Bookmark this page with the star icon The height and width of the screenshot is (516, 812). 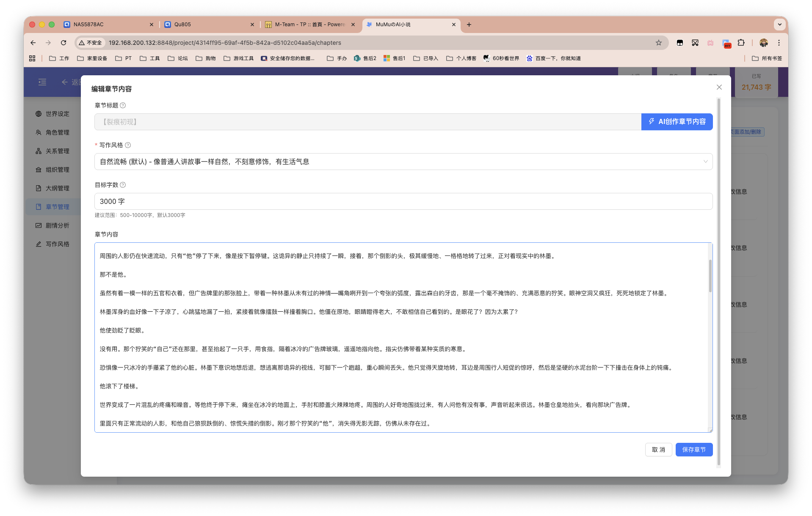click(658, 43)
